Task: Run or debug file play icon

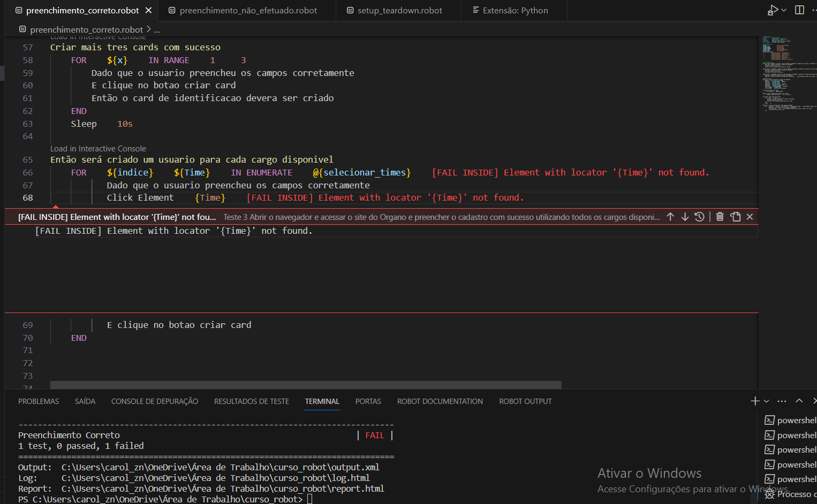Action: 773,10
